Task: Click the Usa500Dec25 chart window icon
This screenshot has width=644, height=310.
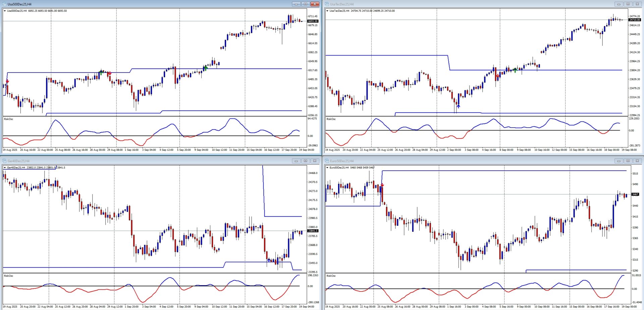Action: tap(4, 4)
